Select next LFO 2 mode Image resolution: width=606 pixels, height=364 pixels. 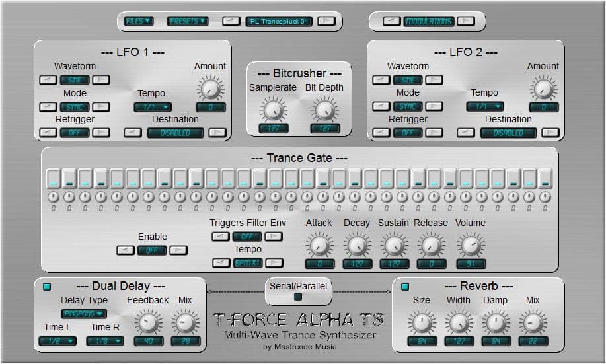point(434,106)
